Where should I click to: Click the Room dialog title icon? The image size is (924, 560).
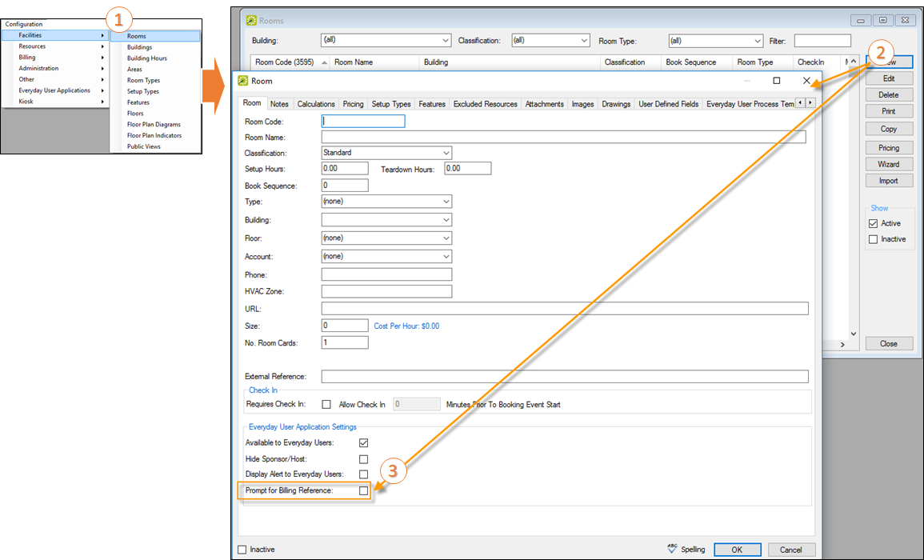(243, 81)
